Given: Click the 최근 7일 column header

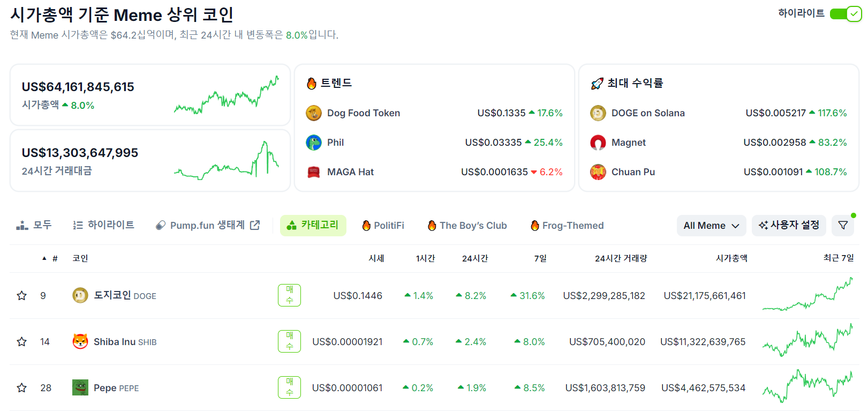Looking at the screenshot, I should (x=839, y=258).
